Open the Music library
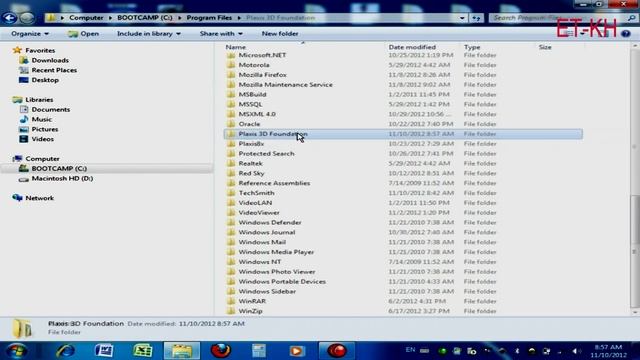The image size is (640, 360). (x=42, y=119)
